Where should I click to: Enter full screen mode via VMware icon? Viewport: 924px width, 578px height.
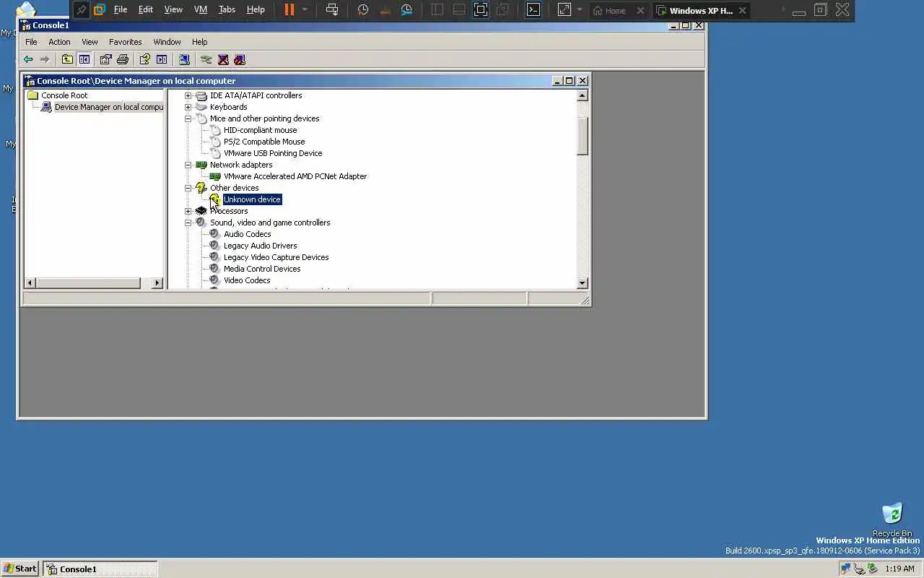click(481, 10)
